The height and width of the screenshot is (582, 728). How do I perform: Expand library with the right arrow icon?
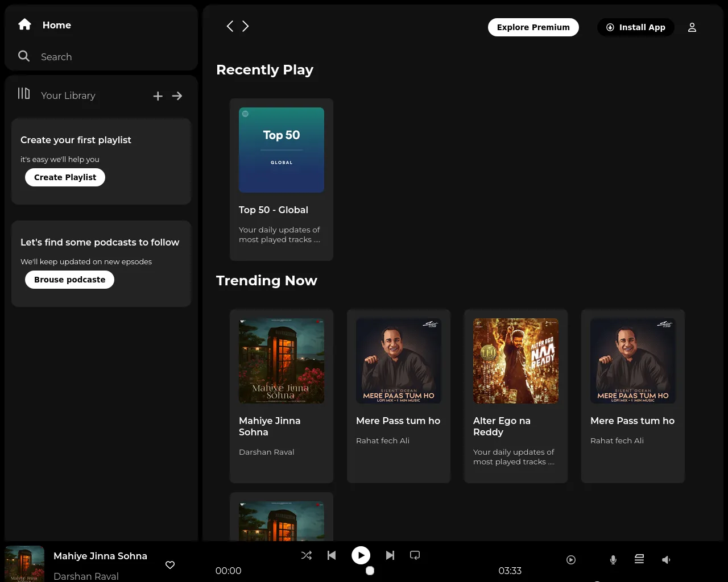[177, 96]
